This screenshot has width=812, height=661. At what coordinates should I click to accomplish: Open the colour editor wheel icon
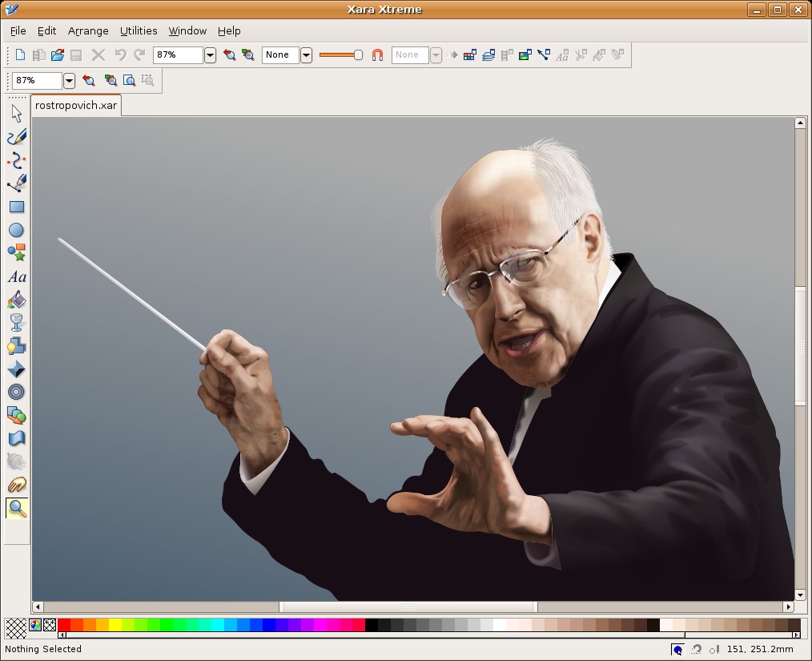35,625
